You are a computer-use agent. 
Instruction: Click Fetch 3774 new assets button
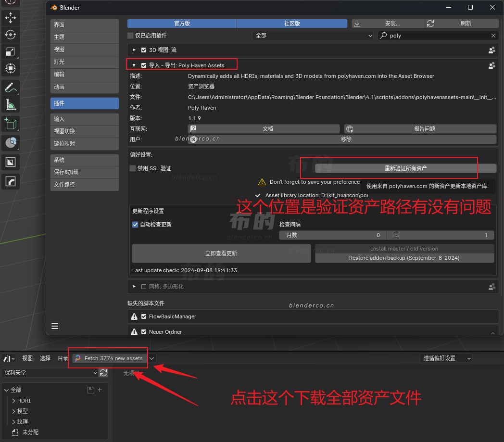pyautogui.click(x=109, y=358)
